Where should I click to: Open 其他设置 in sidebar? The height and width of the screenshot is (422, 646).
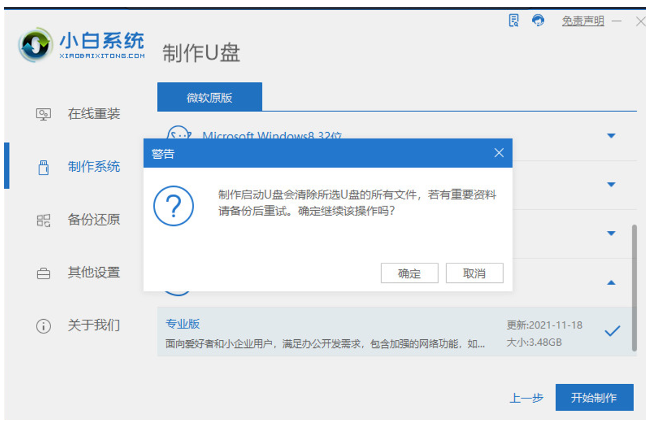click(x=94, y=272)
